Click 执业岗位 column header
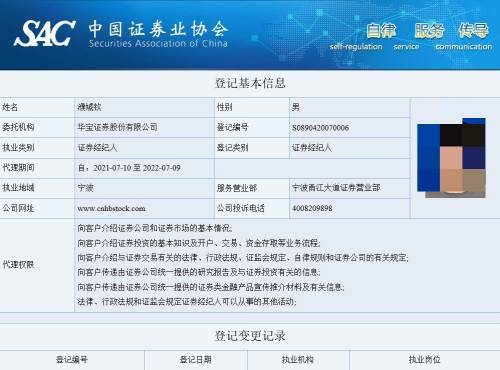This screenshot has height=370, width=500. coord(425,360)
